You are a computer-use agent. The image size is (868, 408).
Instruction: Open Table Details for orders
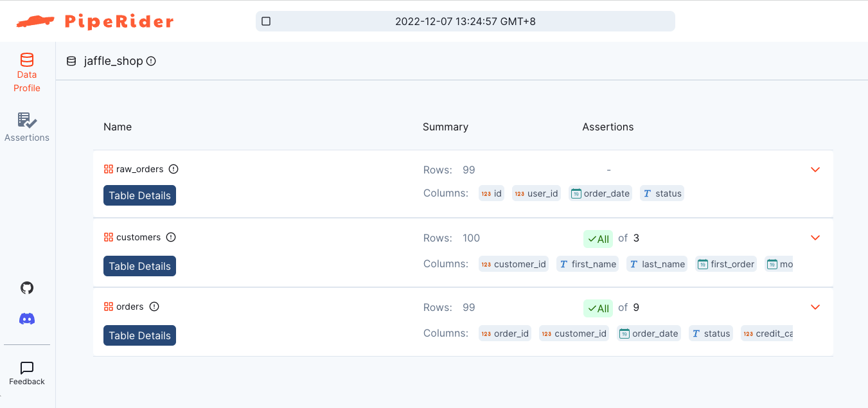pyautogui.click(x=139, y=335)
